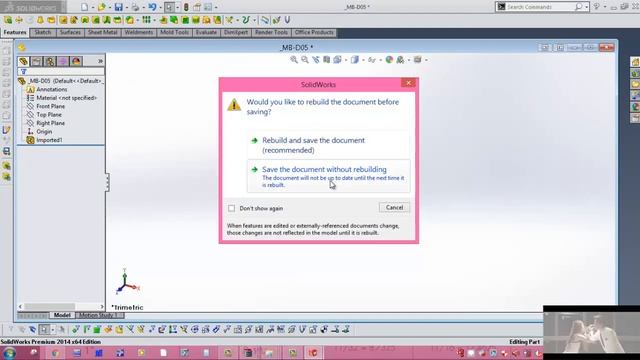Switch to the Weldments tab

point(139,32)
